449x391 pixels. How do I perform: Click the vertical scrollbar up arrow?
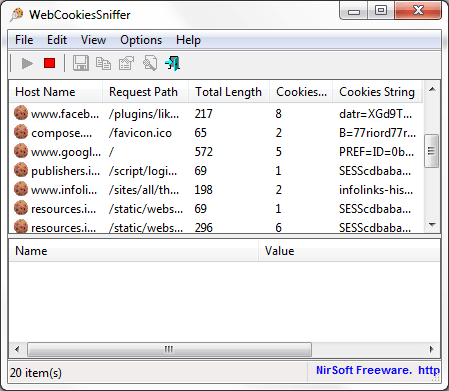pyautogui.click(x=432, y=89)
